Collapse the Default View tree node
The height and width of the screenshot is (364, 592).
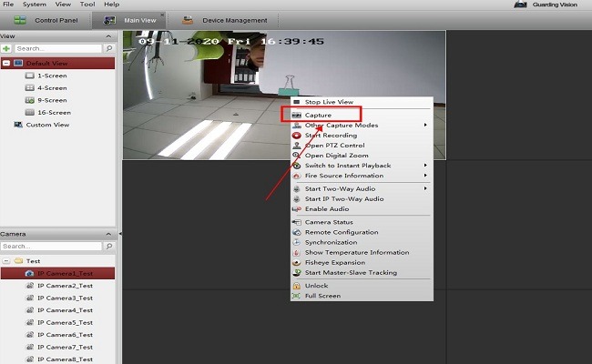click(6, 64)
